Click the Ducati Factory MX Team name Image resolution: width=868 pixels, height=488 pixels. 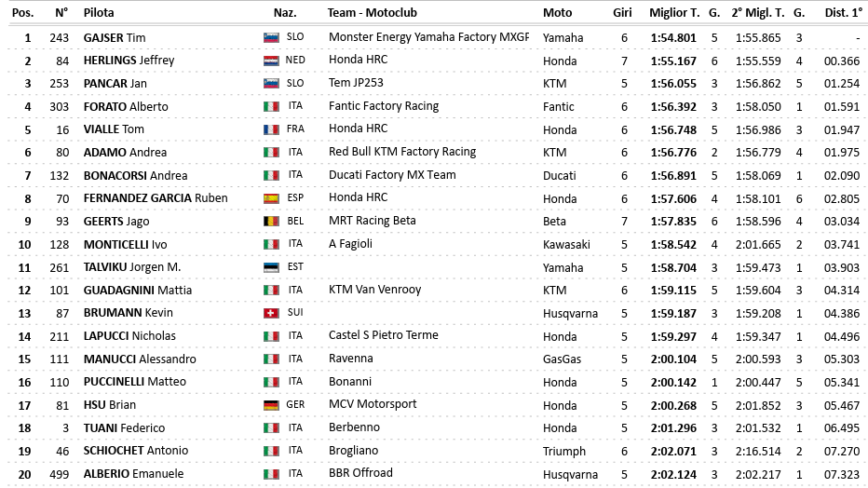coord(392,175)
